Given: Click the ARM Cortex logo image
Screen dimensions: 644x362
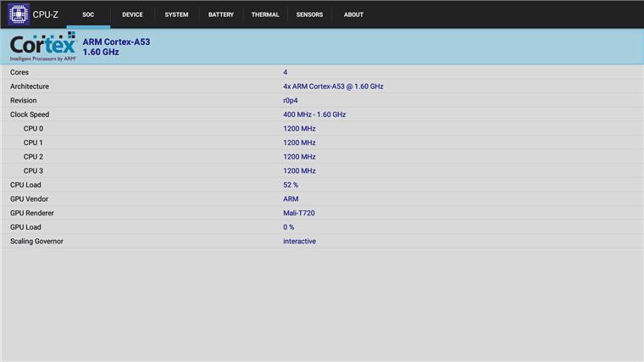Looking at the screenshot, I should coord(43,47).
